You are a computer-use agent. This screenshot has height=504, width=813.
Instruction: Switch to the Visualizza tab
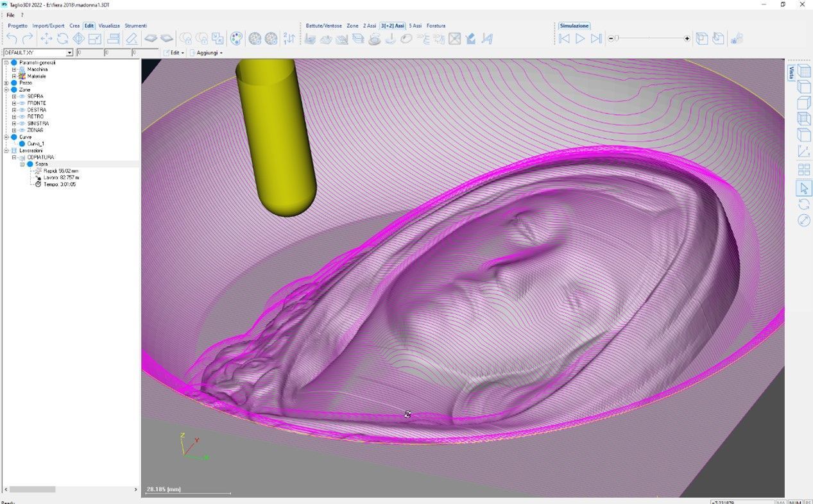pyautogui.click(x=109, y=26)
